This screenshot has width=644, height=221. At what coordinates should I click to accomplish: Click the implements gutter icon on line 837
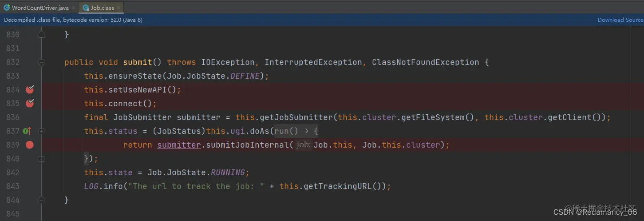(x=27, y=131)
